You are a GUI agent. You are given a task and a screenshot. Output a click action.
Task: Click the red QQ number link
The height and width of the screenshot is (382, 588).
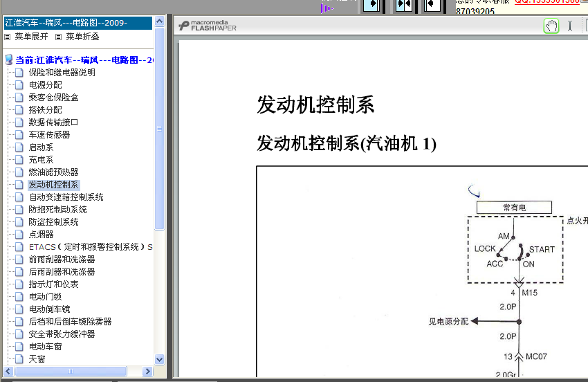click(546, 2)
